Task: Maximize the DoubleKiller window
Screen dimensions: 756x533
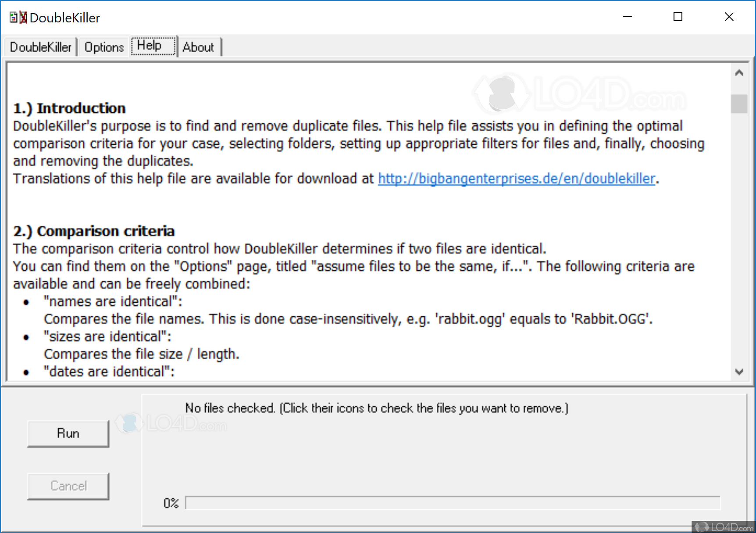Action: [x=678, y=17]
